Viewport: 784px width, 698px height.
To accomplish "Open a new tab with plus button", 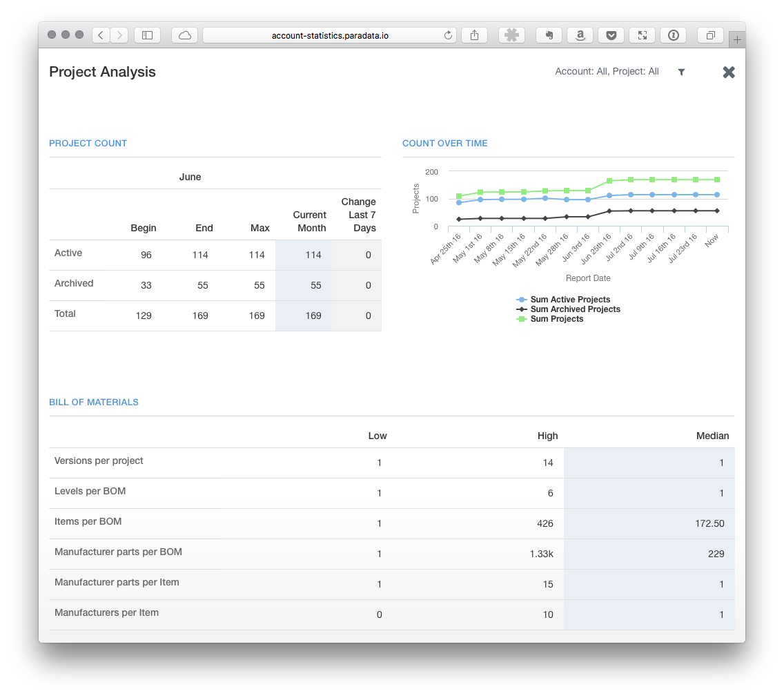I will click(737, 40).
